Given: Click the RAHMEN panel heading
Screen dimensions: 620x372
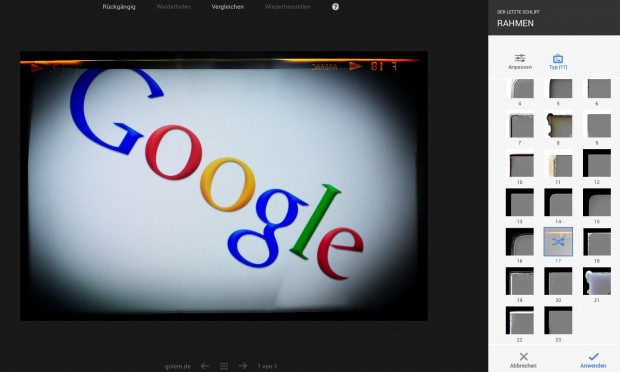Looking at the screenshot, I should [x=515, y=23].
